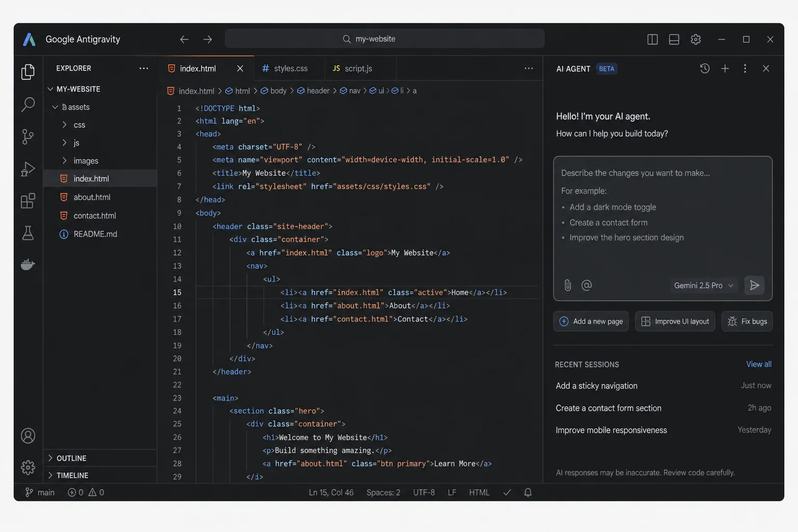Click errors and warnings count in status bar
Image resolution: width=798 pixels, height=532 pixels.
(86, 493)
